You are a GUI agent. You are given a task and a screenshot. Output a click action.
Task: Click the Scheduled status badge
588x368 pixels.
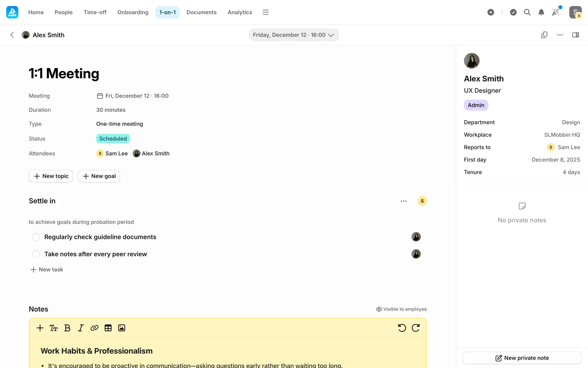(x=113, y=139)
